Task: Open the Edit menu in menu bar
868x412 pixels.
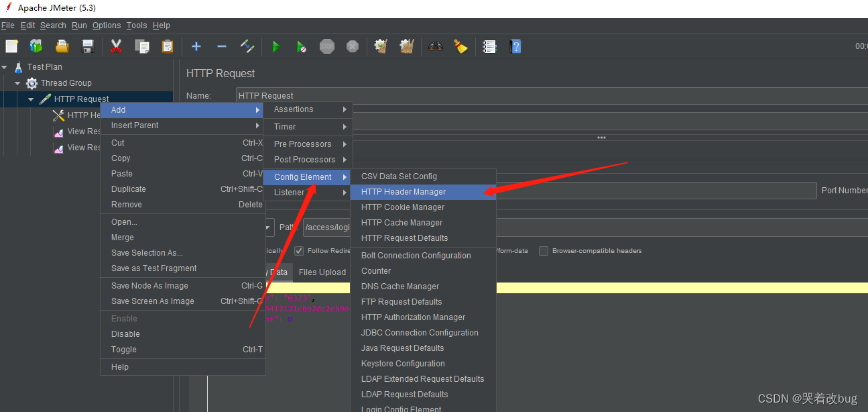Action: click(x=27, y=25)
